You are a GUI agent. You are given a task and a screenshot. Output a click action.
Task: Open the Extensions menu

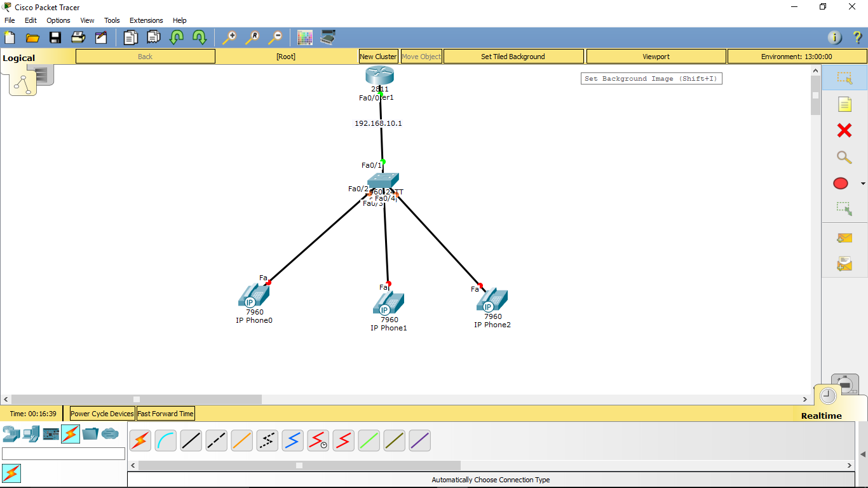point(146,20)
